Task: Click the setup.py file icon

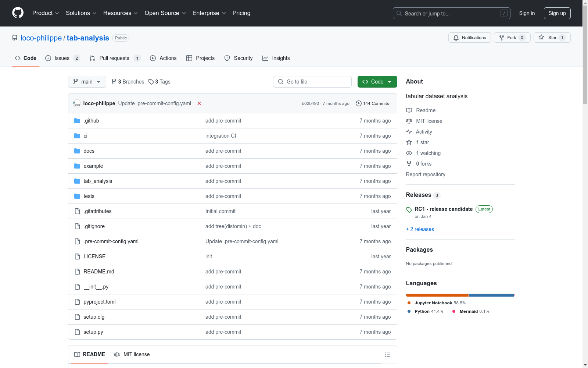Action: click(x=77, y=332)
